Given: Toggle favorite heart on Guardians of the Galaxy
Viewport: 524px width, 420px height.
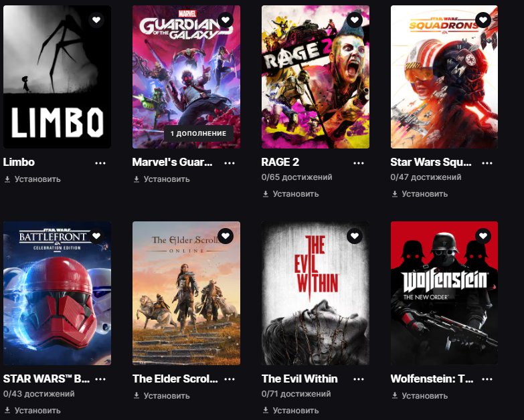Looking at the screenshot, I should pos(226,20).
